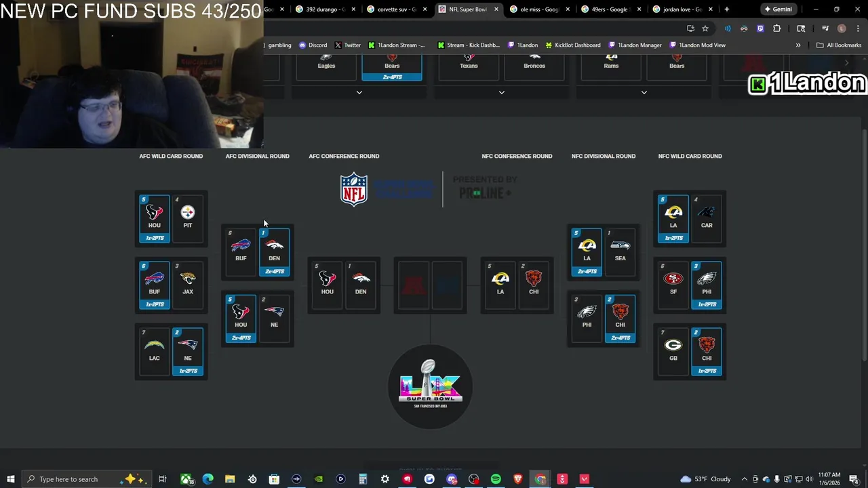
Task: Select NE in the Wild Card matchup against LAC
Action: tap(188, 351)
